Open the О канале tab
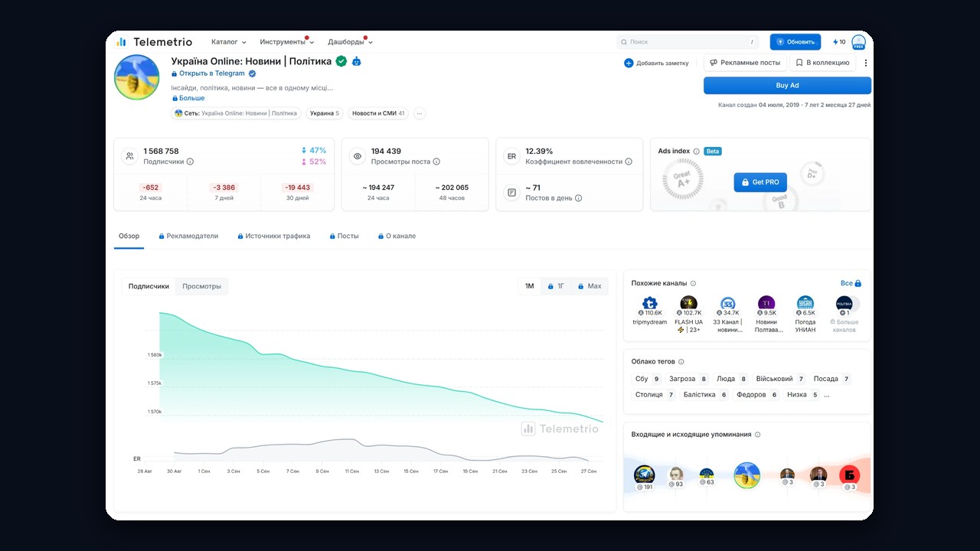This screenshot has width=980, height=551. (397, 236)
